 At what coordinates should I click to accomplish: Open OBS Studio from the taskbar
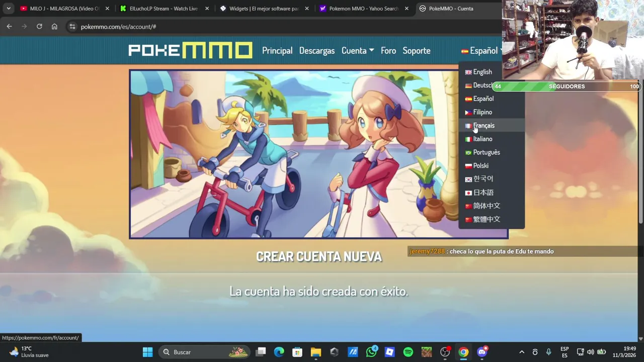point(445,352)
